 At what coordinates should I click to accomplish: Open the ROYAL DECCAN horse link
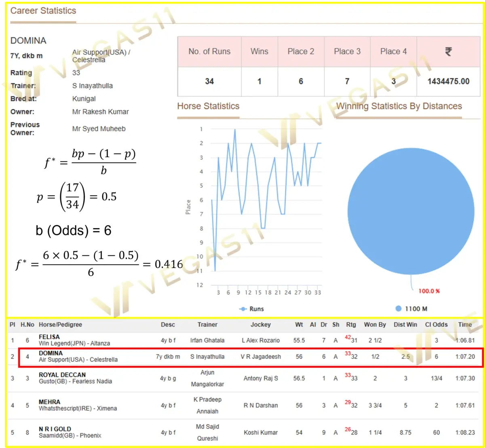click(62, 375)
